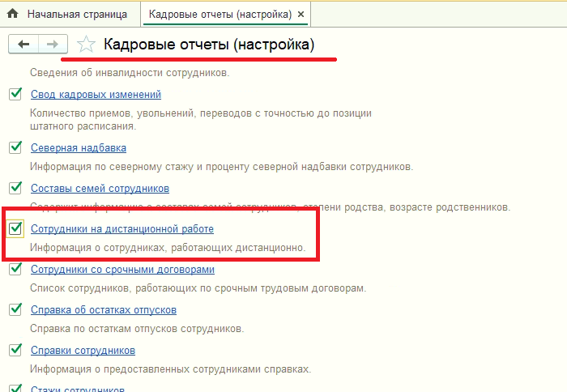Open Свод кадровых изменений report link
The width and height of the screenshot is (567, 392).
(x=96, y=95)
